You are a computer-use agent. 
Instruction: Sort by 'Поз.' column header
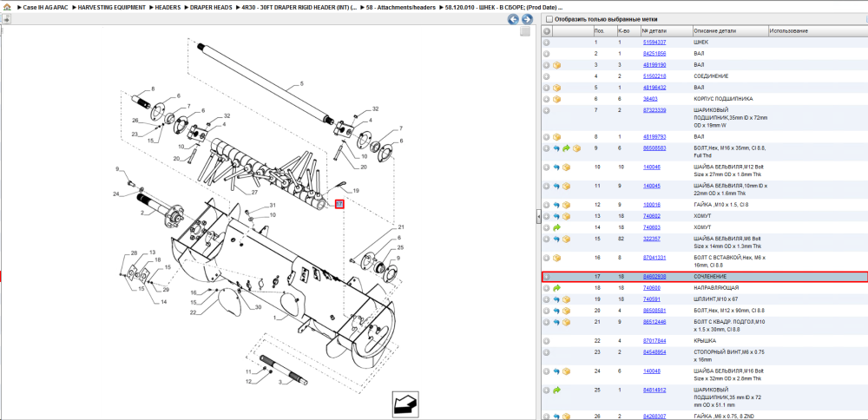click(604, 31)
